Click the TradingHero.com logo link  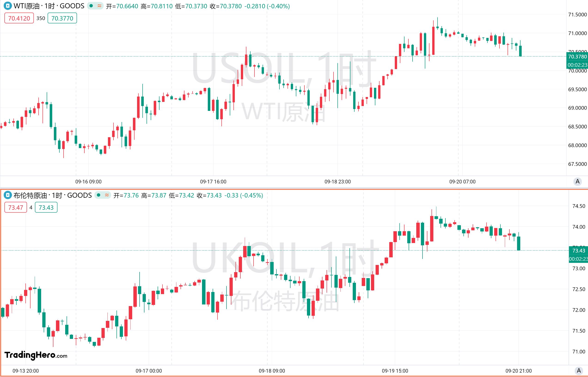tap(36, 355)
